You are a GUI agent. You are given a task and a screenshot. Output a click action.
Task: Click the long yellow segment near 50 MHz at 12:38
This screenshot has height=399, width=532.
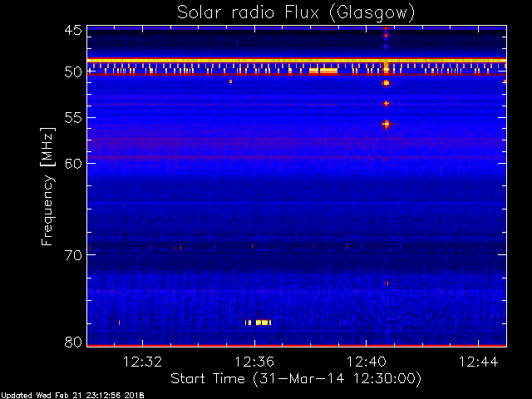click(323, 71)
